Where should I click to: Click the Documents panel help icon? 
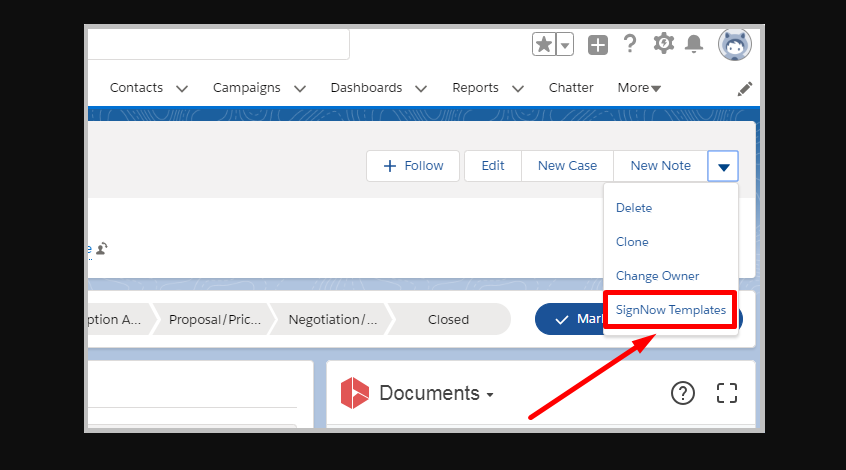point(683,393)
